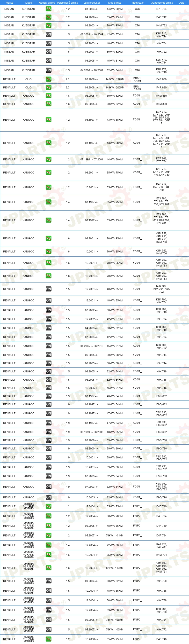Click the Pojemność silnika column header

[x=67, y=3]
